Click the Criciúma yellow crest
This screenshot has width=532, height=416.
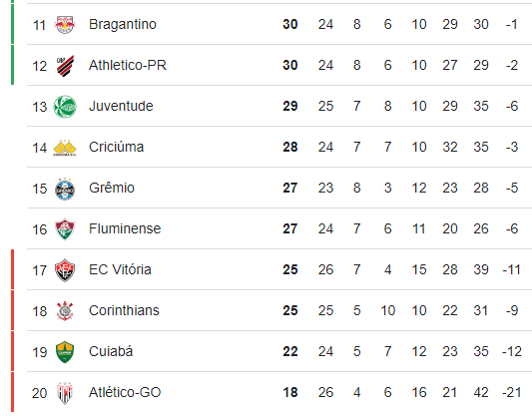tap(65, 148)
